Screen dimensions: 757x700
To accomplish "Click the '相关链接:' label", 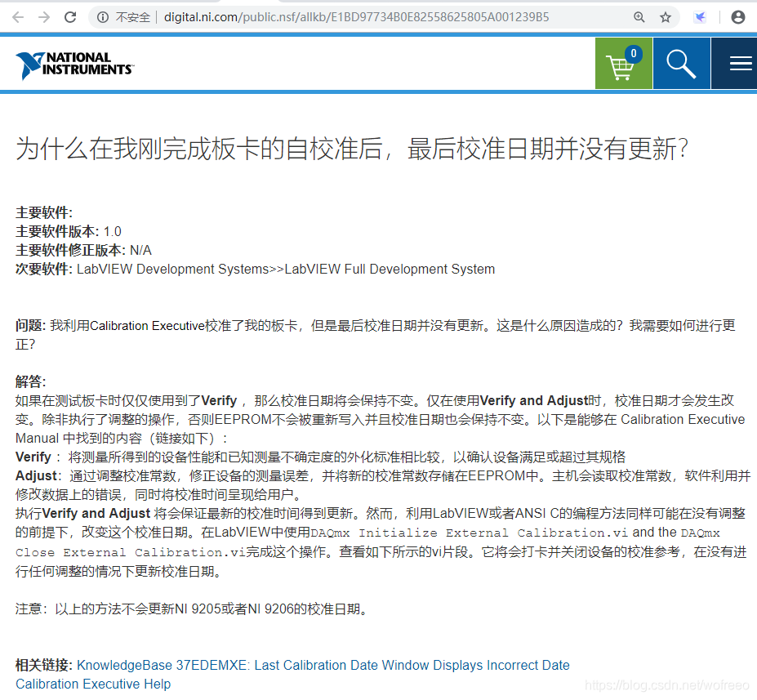I will coord(44,665).
